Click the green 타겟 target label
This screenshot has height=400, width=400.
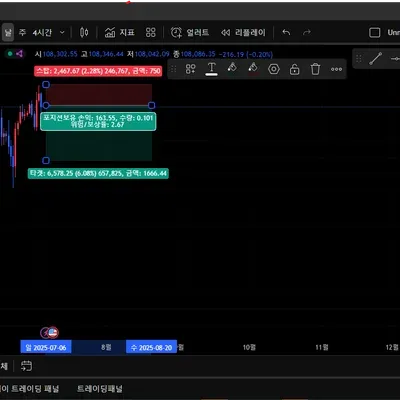pos(98,173)
